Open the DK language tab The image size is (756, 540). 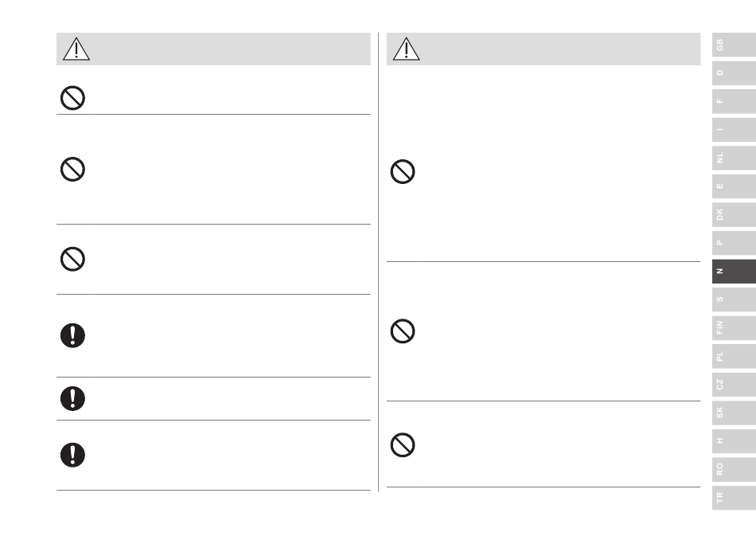pos(734,215)
